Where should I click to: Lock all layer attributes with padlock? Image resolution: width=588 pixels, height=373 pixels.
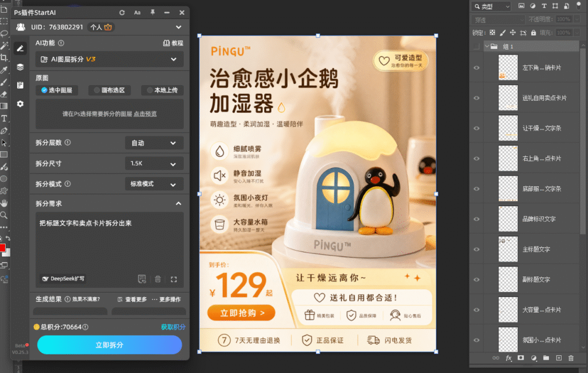coord(533,33)
